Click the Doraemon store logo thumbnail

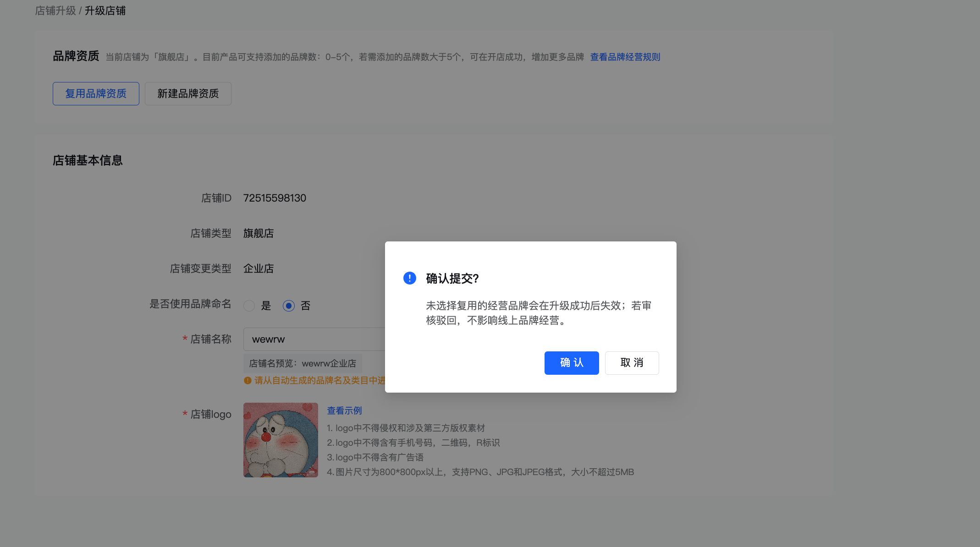click(x=281, y=440)
